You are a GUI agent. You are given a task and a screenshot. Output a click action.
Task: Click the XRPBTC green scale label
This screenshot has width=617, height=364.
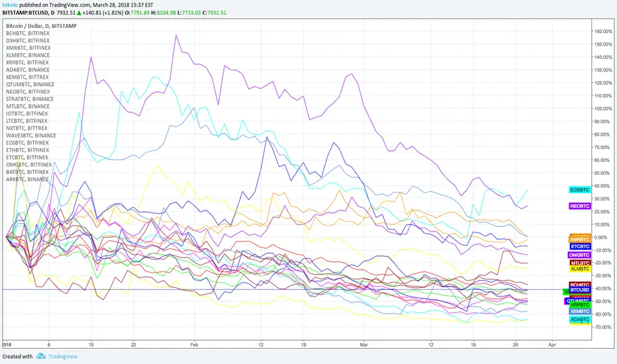580,305
